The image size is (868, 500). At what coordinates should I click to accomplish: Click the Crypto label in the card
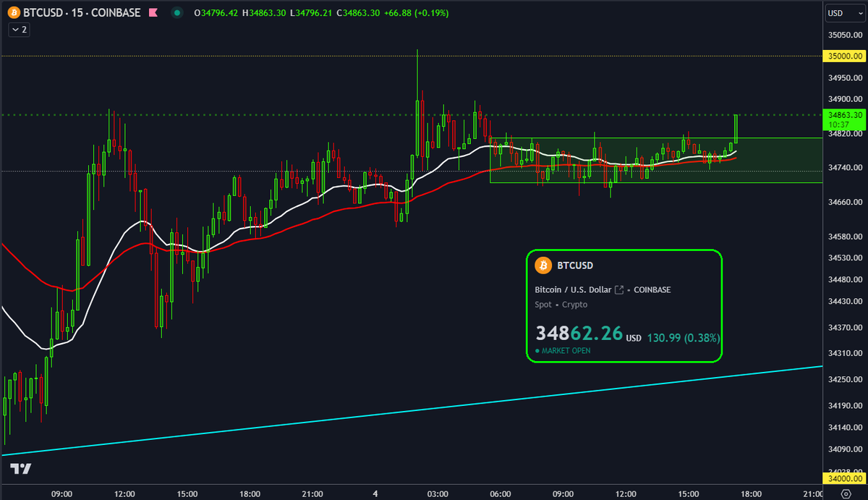click(574, 305)
